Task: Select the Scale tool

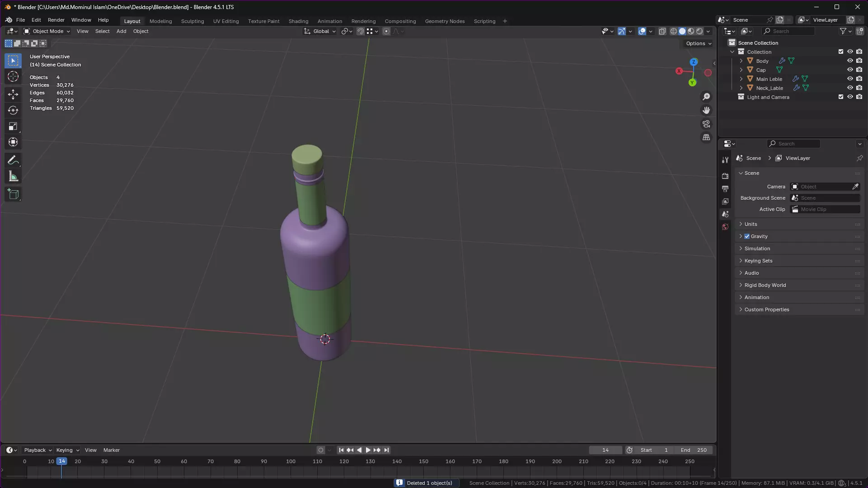Action: click(x=13, y=126)
